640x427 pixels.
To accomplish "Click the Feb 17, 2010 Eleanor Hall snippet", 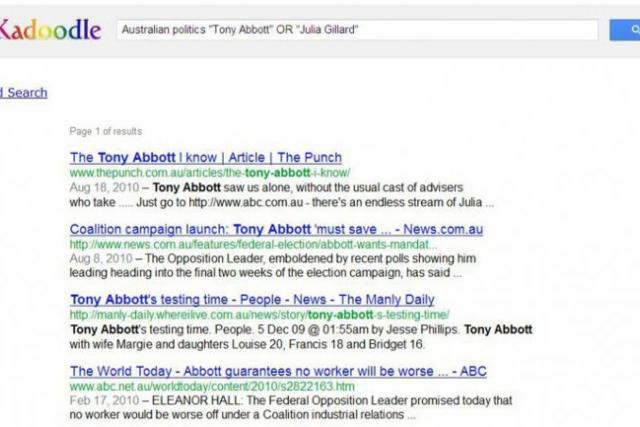I will [x=291, y=407].
